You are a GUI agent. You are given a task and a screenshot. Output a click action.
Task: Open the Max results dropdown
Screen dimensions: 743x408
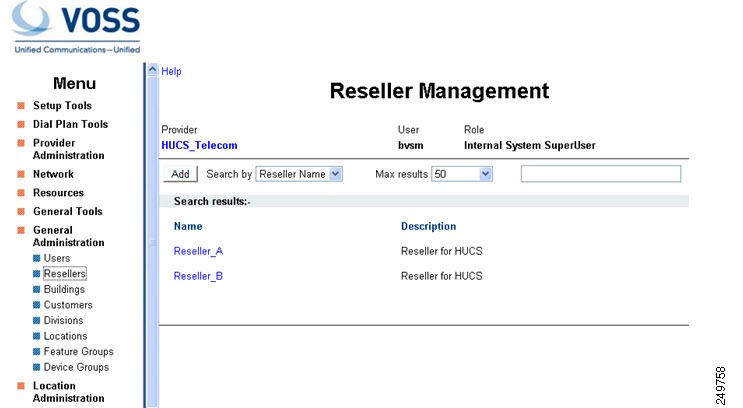coord(462,174)
